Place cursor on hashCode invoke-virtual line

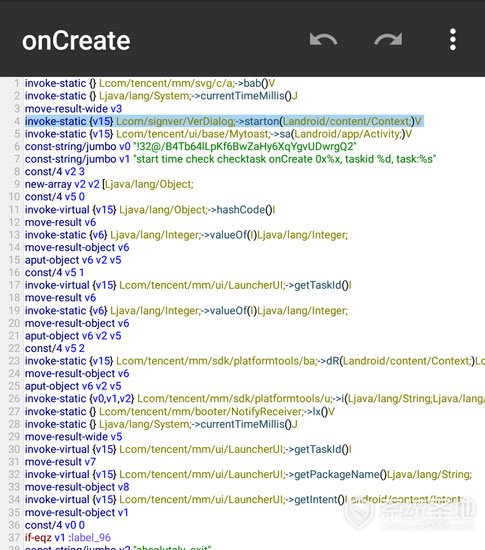coord(150,210)
